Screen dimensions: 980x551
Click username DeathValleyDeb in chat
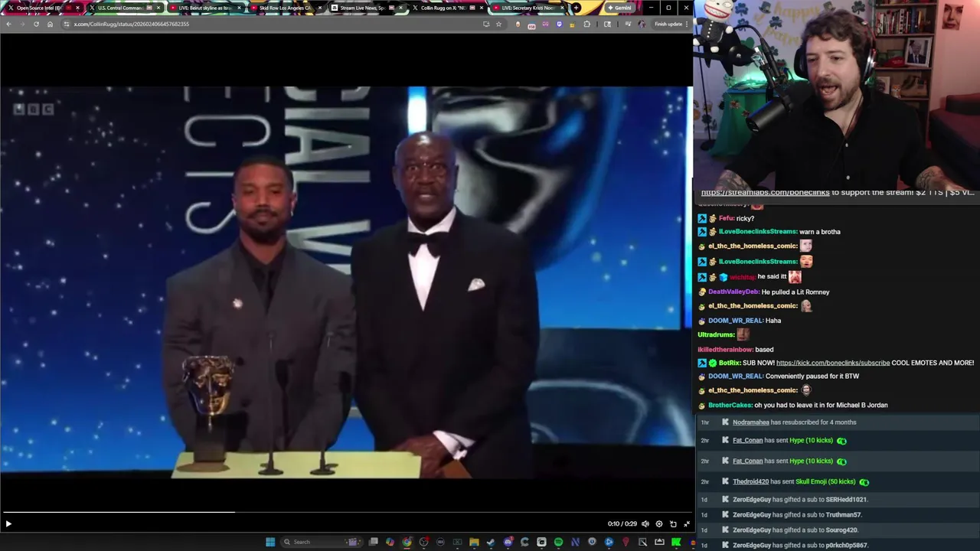pos(733,292)
